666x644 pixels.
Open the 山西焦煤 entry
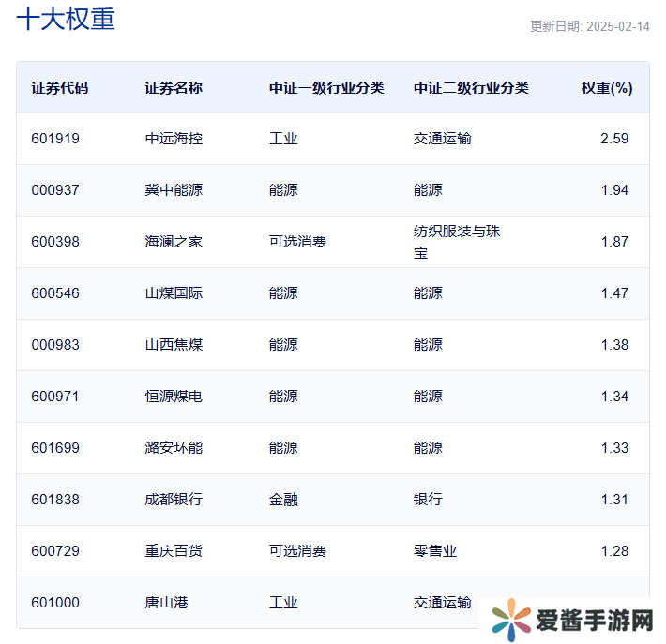(174, 345)
